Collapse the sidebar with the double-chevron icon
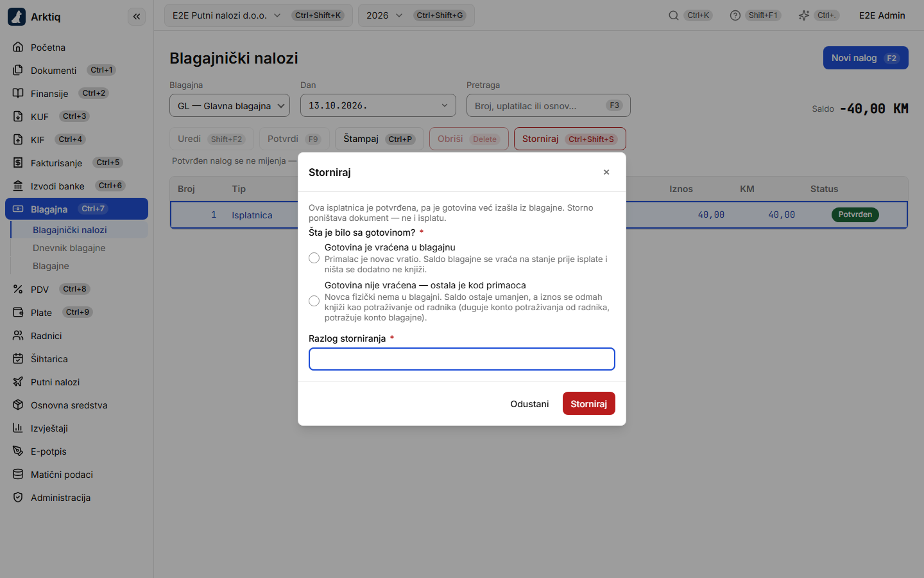 tap(137, 17)
